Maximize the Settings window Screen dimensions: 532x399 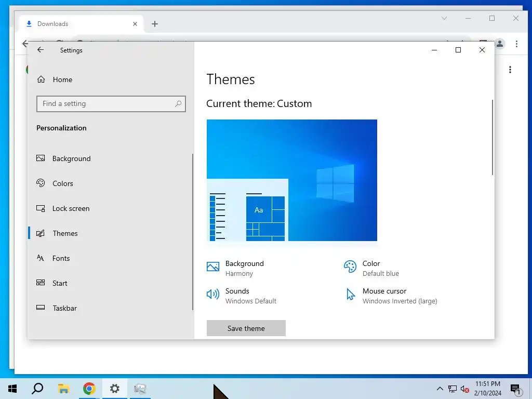pos(458,50)
